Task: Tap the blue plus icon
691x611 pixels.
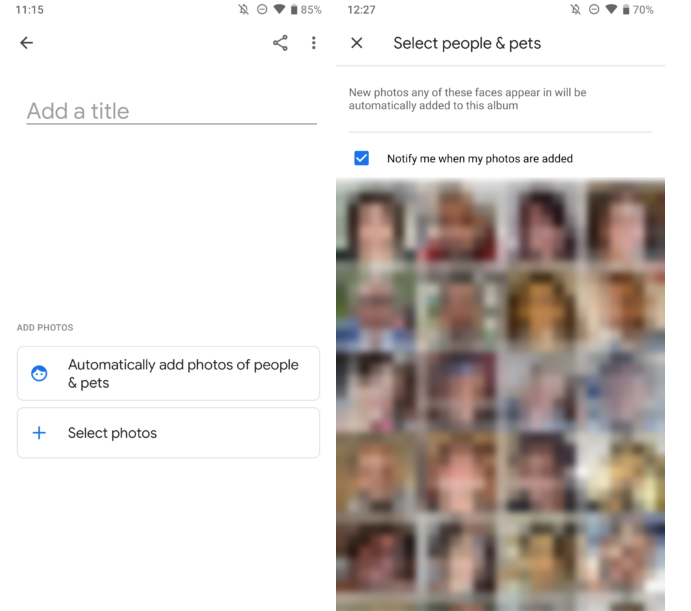Action: tap(39, 432)
